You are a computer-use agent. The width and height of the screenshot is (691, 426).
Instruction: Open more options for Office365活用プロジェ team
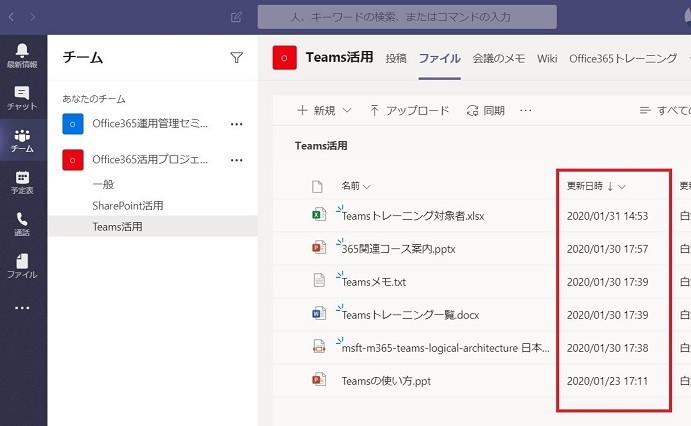pyautogui.click(x=237, y=160)
